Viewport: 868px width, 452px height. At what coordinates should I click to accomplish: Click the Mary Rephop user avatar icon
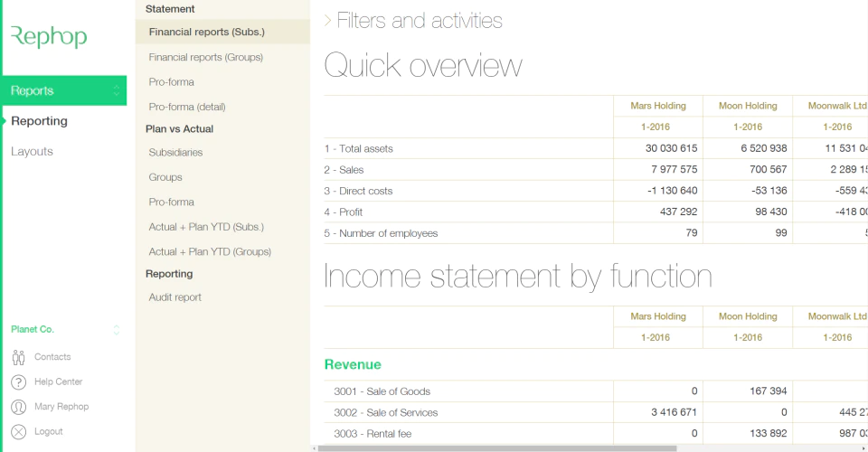18,407
